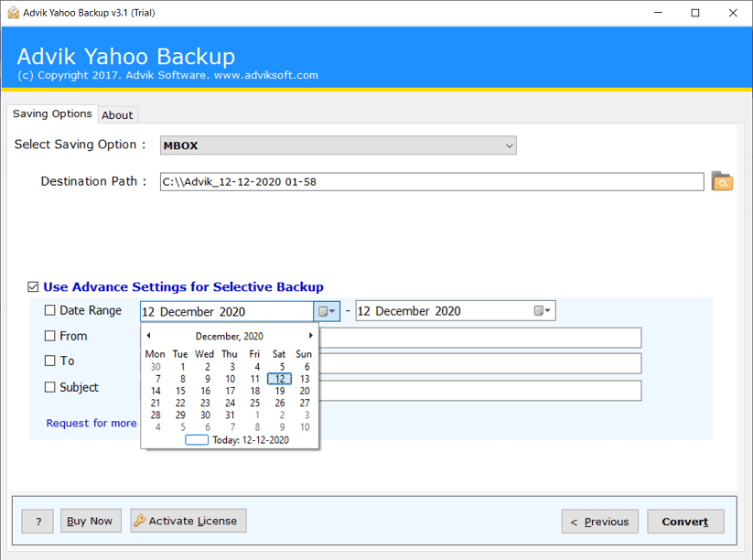Open the start date calendar dropdown button

tap(327, 311)
